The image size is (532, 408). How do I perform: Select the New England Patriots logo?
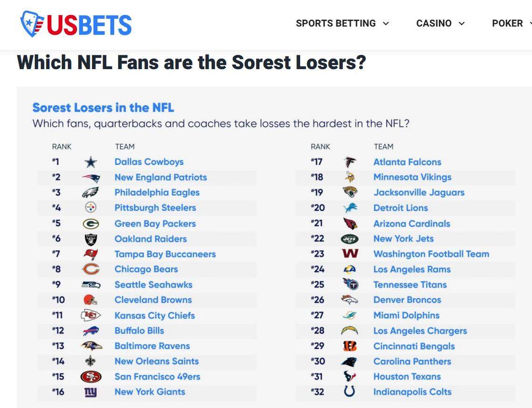91,177
